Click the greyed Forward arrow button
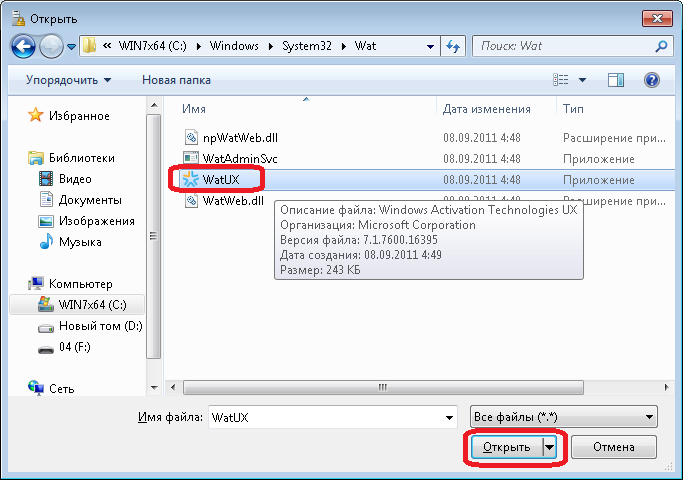Viewport: 683px width, 480px height. tap(51, 46)
